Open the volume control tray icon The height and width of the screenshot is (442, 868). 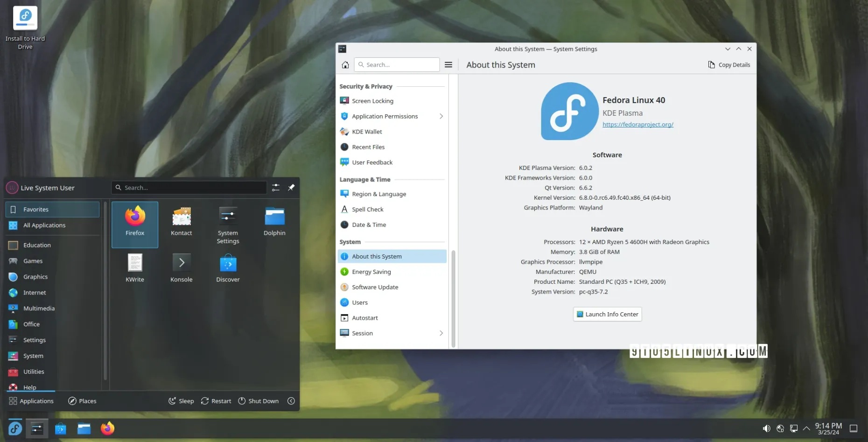click(766, 428)
